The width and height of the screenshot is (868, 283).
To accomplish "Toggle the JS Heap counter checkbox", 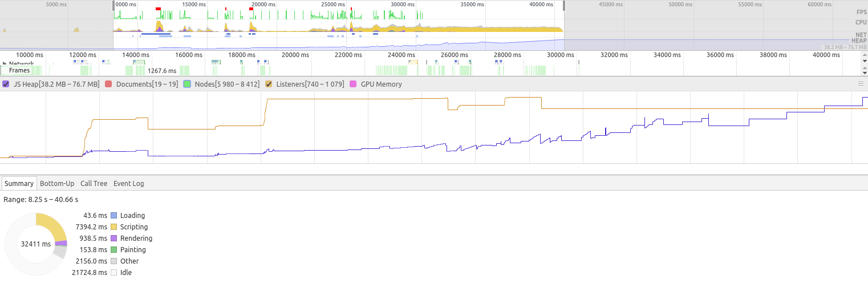I will point(6,84).
